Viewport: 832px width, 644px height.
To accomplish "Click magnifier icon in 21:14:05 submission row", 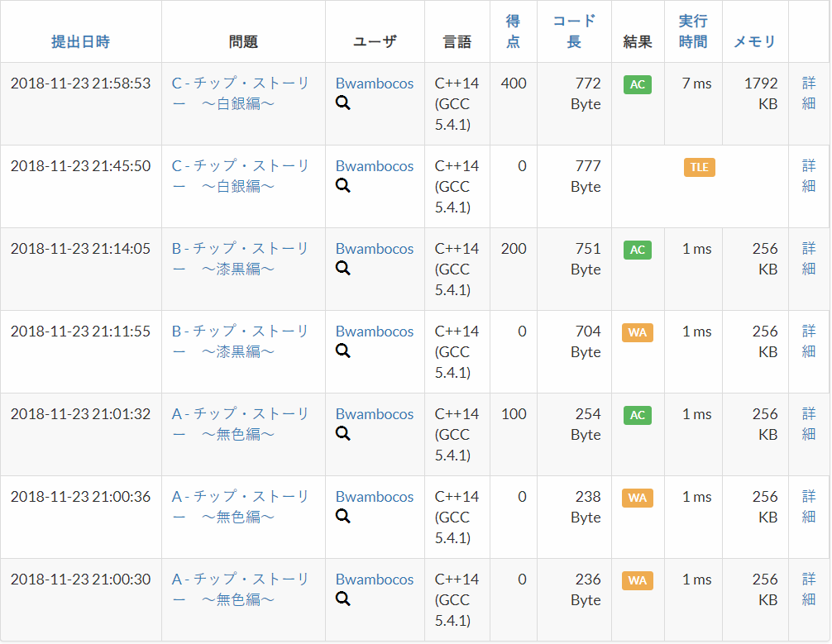I will pos(342,269).
